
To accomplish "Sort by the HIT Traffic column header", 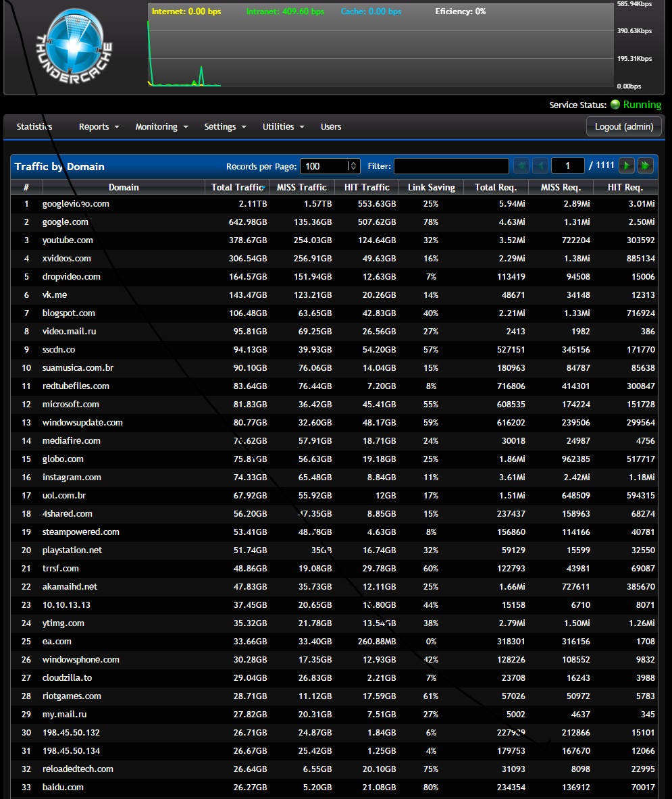I will click(367, 188).
